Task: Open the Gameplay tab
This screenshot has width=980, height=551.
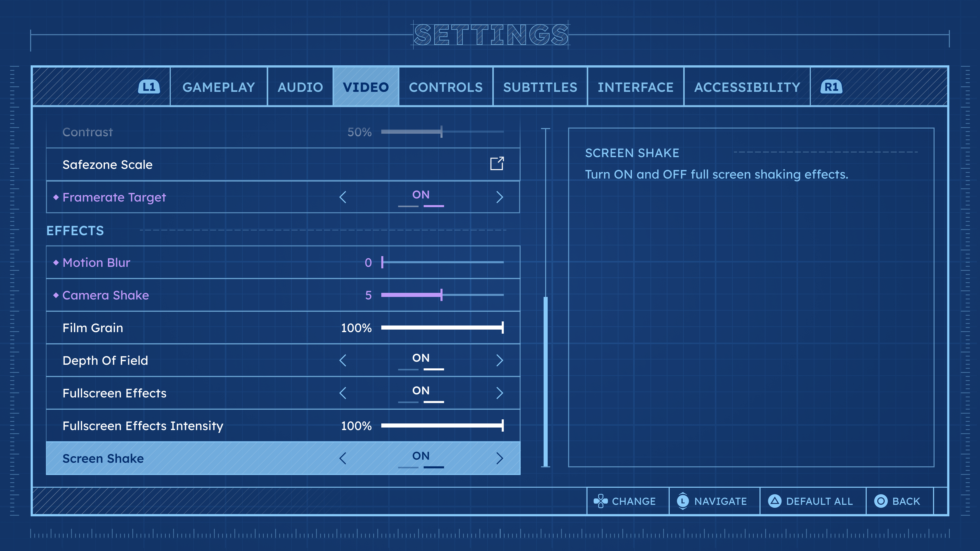Action: (x=219, y=87)
